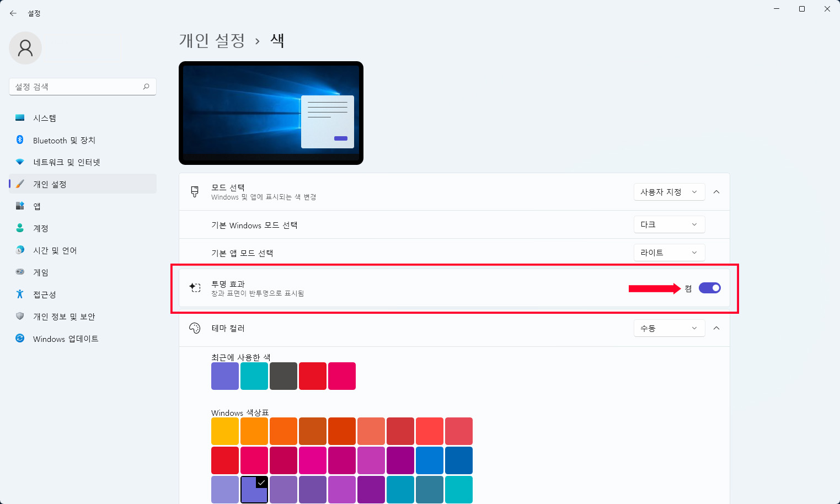This screenshot has height=504, width=840.
Task: Go to 개인 설정 breadcrumb in header
Action: (x=212, y=40)
